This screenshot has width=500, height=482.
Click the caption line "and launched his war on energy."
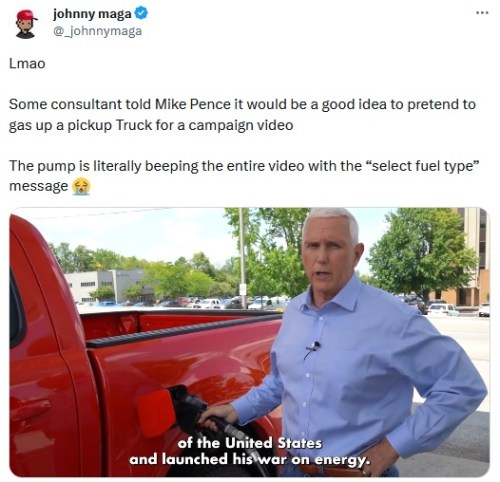[x=250, y=459]
